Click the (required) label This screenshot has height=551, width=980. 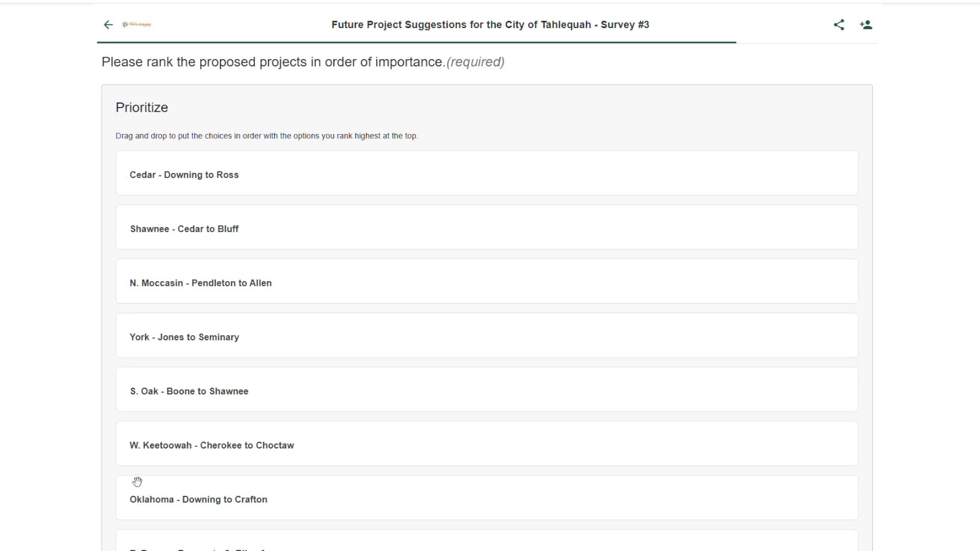475,62
